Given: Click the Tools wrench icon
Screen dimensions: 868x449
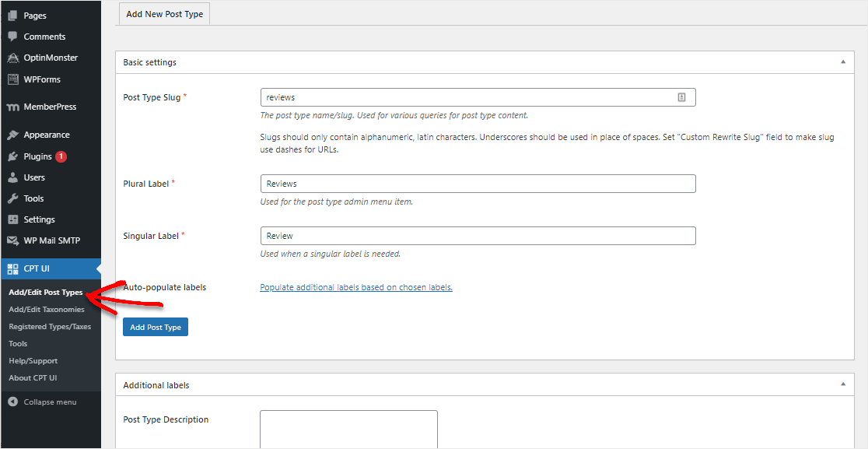Looking at the screenshot, I should 12,198.
